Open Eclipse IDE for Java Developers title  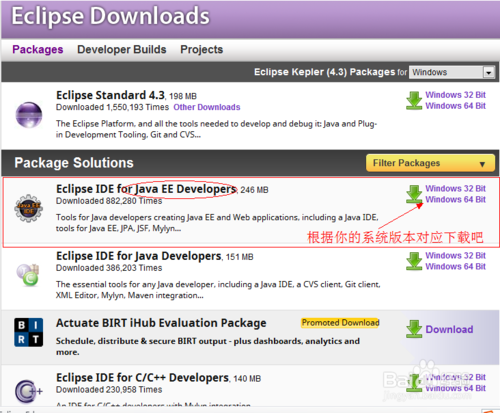click(139, 256)
